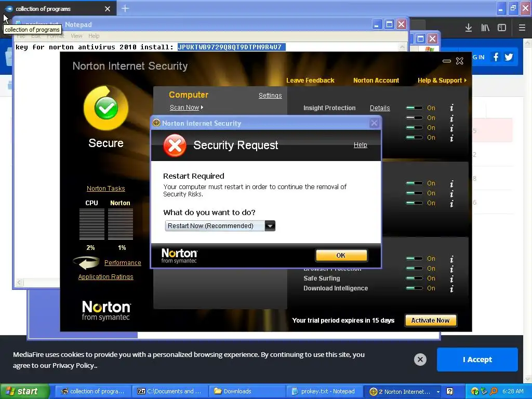Expand the Norton Internet taskbar group

(438, 392)
